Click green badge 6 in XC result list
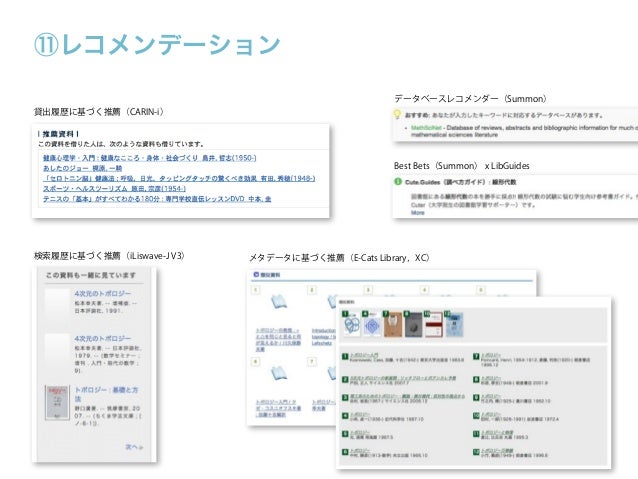 [345, 452]
